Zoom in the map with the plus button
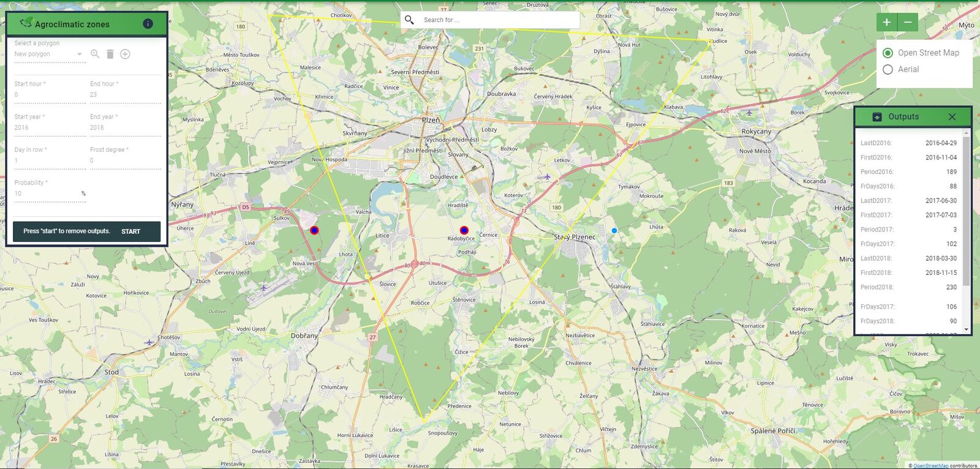 click(x=886, y=22)
